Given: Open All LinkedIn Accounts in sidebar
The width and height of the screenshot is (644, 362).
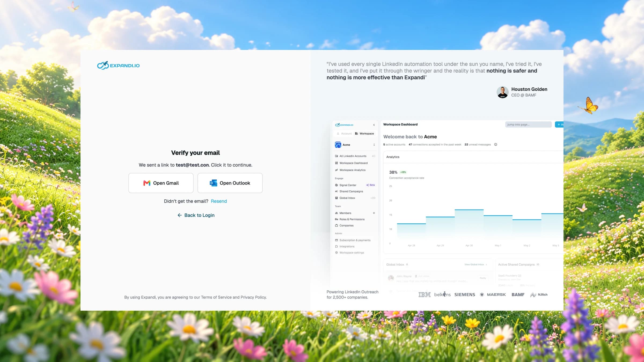Looking at the screenshot, I should tap(355, 156).
